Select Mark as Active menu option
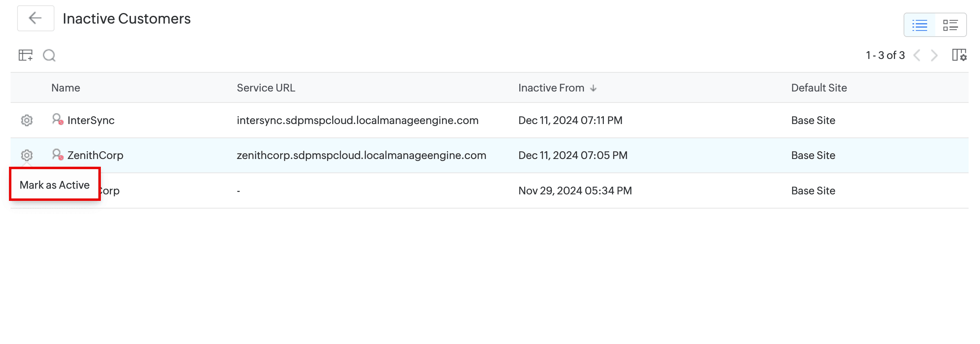This screenshot has height=344, width=980. (55, 185)
